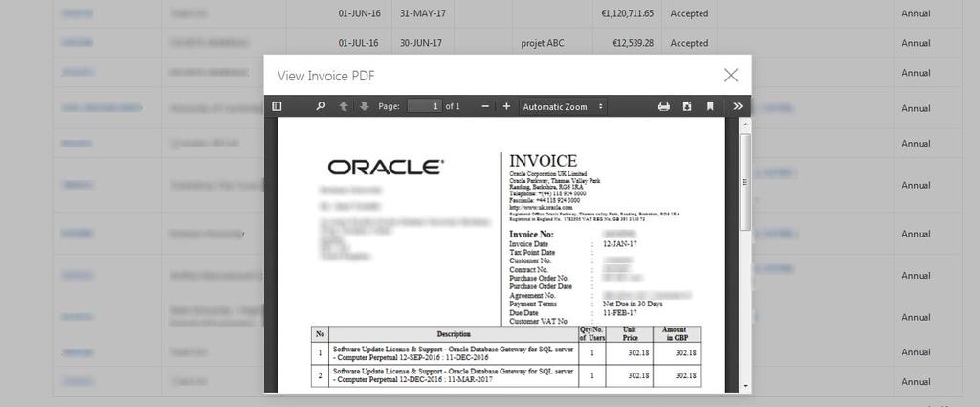Click the Description column header
The image size is (980, 407).
454,334
